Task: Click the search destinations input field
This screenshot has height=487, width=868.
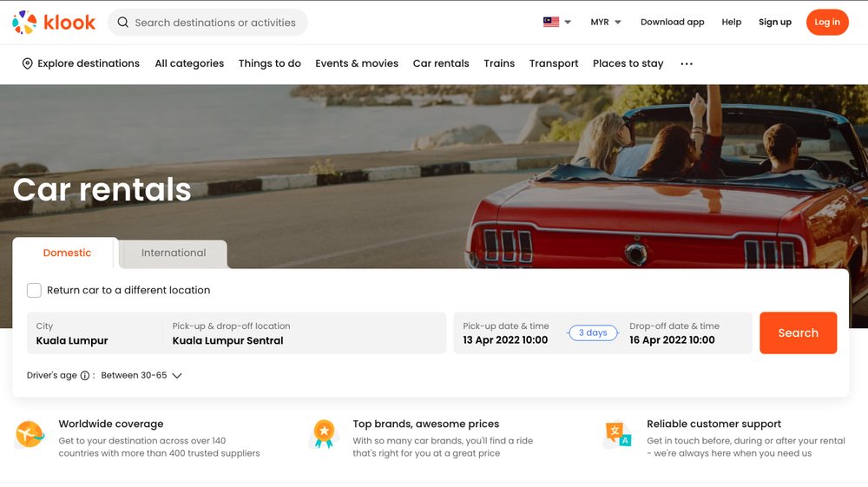Action: [215, 23]
